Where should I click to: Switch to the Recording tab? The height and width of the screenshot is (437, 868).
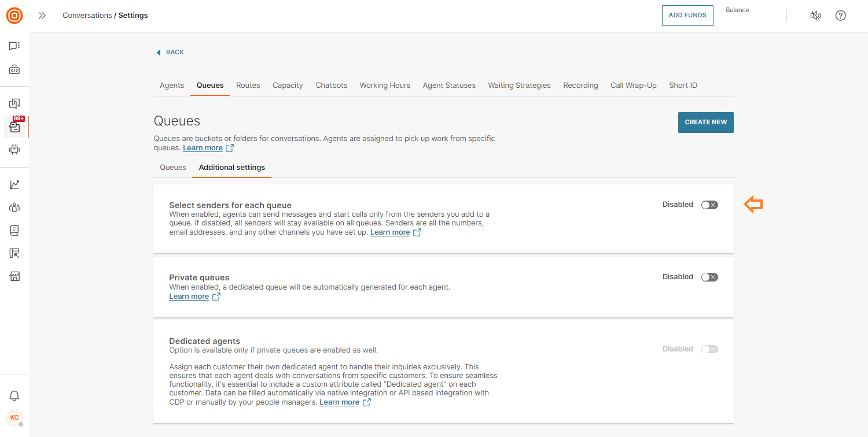point(580,86)
